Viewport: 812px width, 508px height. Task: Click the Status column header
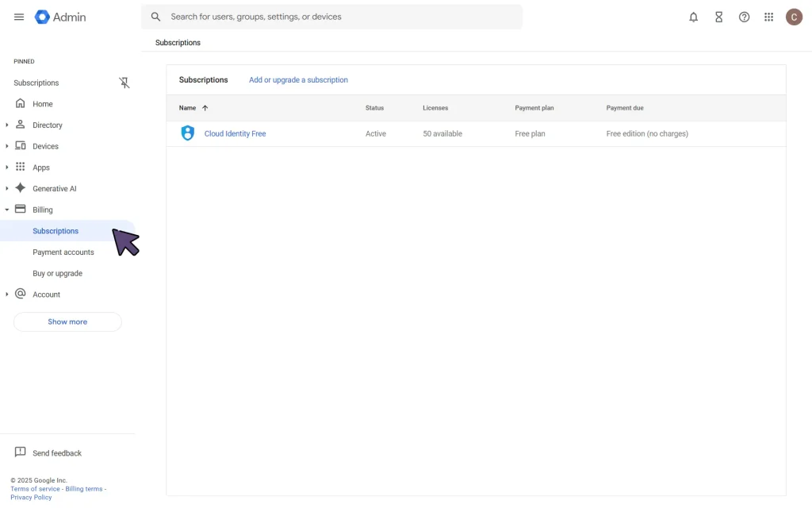(x=374, y=108)
